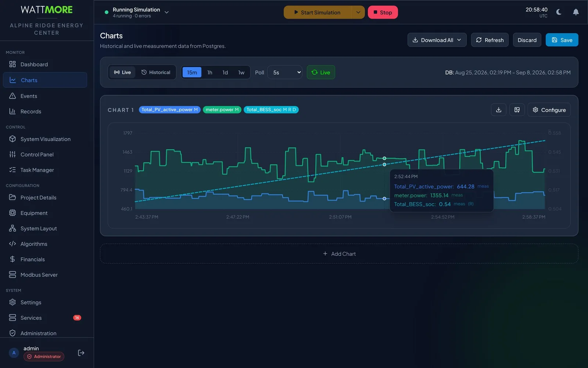The width and height of the screenshot is (588, 368).
Task: Open Events page
Action: click(x=45, y=96)
